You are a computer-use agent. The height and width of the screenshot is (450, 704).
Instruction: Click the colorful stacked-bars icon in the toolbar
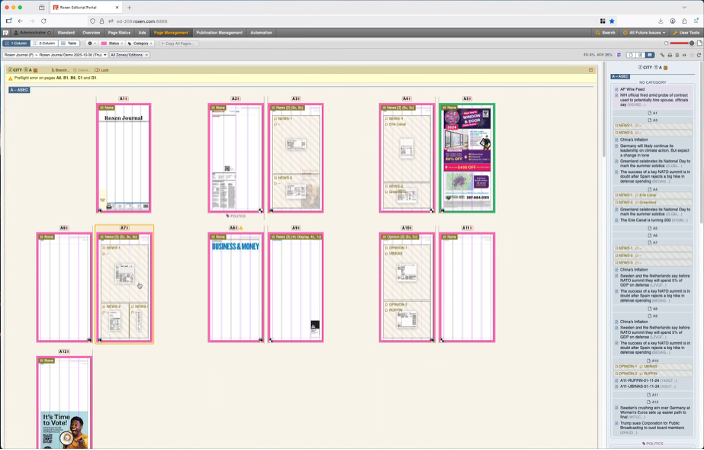pos(619,55)
